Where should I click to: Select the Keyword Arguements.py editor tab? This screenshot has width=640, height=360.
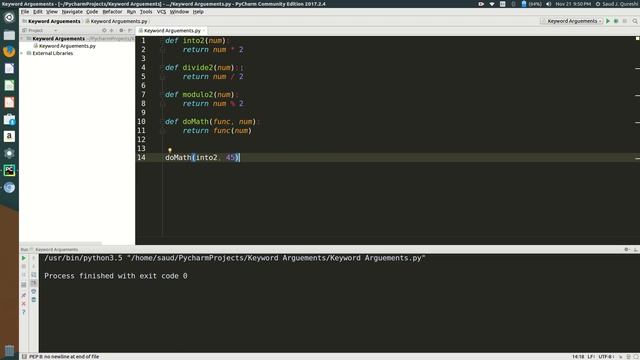172,31
